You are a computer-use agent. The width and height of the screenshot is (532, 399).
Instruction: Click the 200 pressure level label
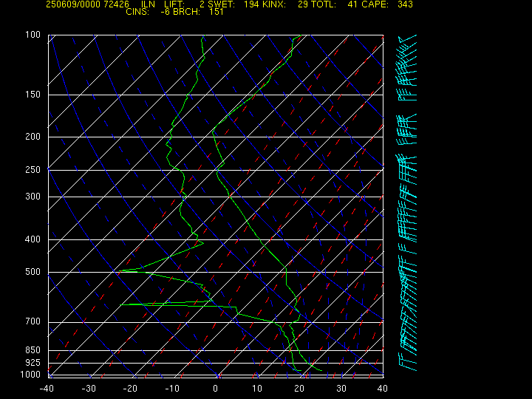pos(33,137)
